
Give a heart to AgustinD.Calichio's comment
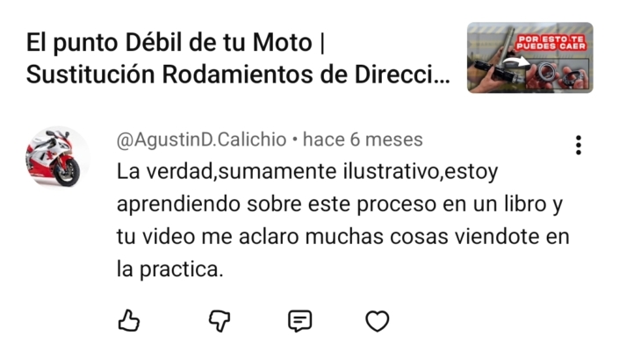[x=378, y=321]
